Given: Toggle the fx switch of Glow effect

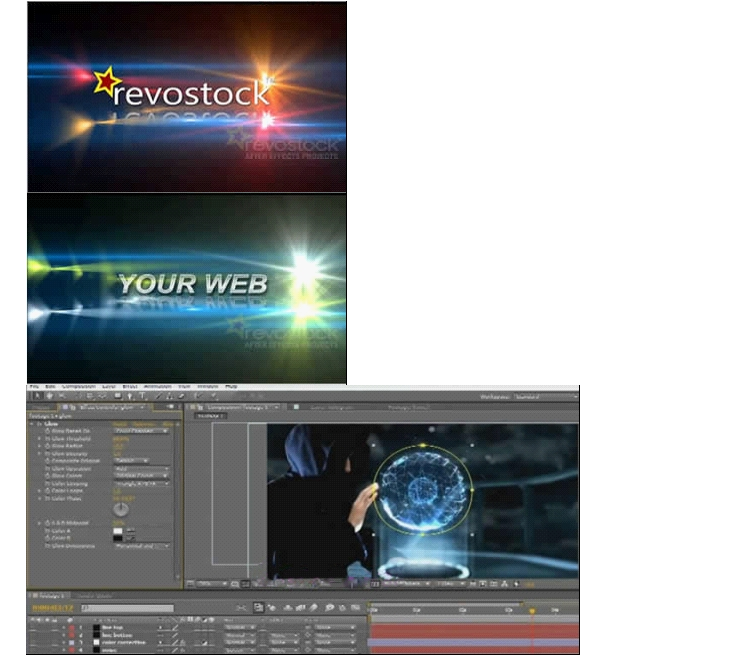Looking at the screenshot, I should (40, 424).
